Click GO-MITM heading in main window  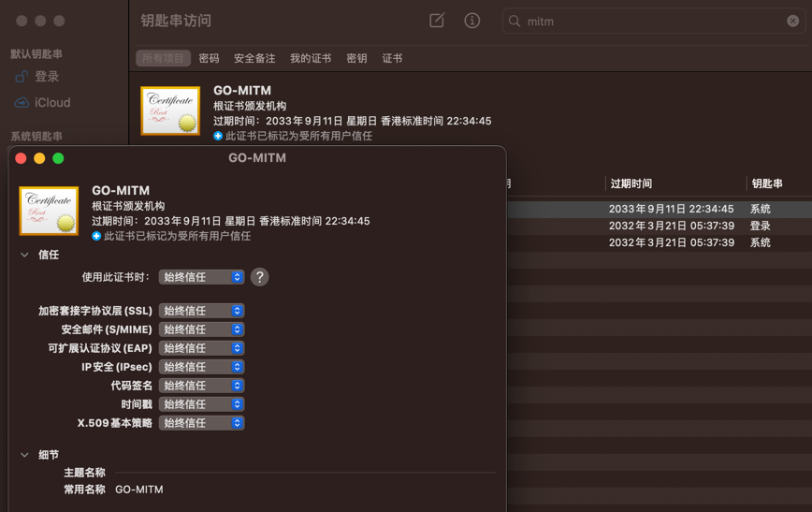(242, 90)
